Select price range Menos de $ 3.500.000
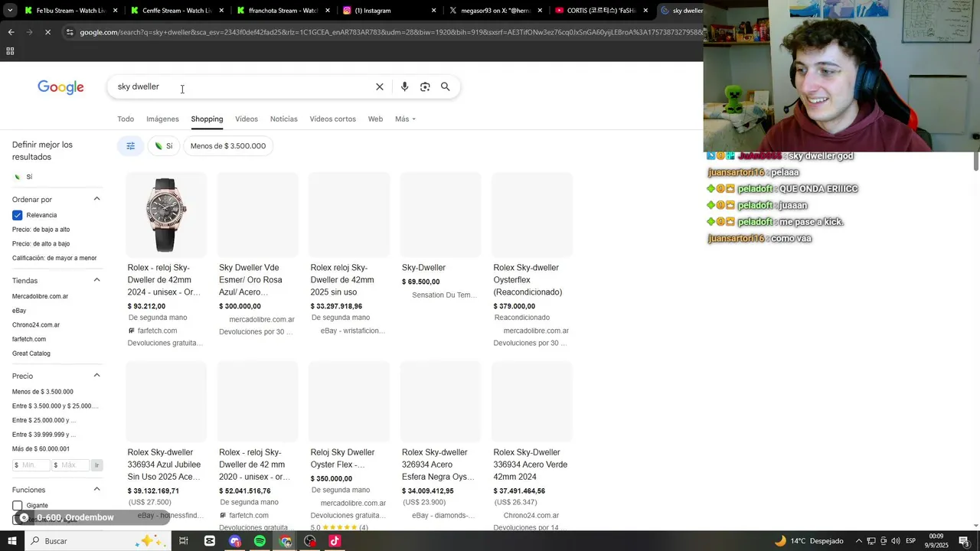Image resolution: width=980 pixels, height=551 pixels. pos(43,392)
